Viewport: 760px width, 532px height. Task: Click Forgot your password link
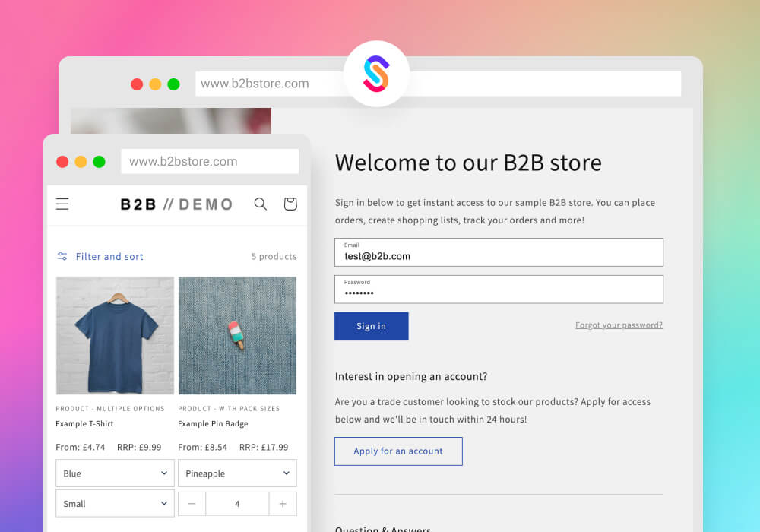coord(619,325)
